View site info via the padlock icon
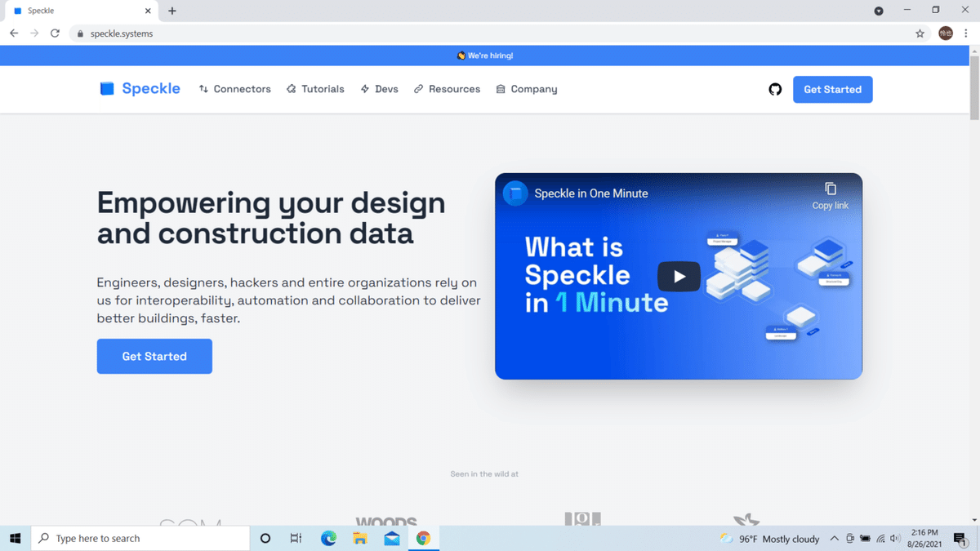Screen dimensions: 980x551 80,33
